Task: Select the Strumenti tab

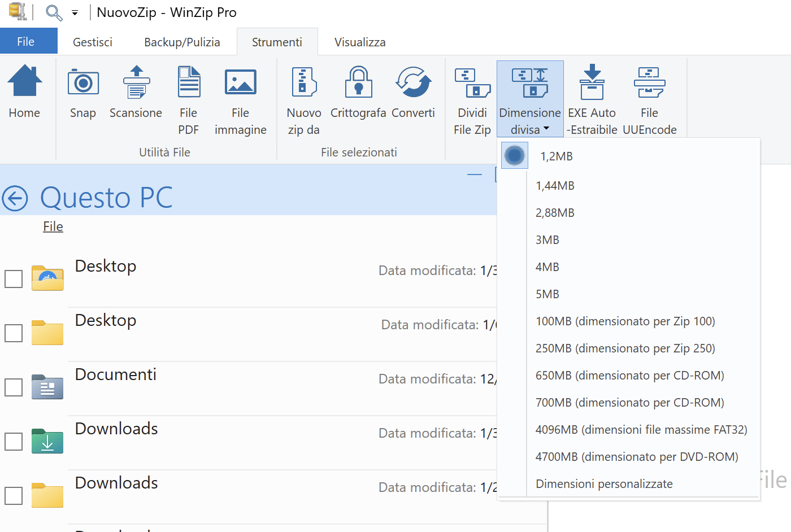Action: click(x=277, y=42)
